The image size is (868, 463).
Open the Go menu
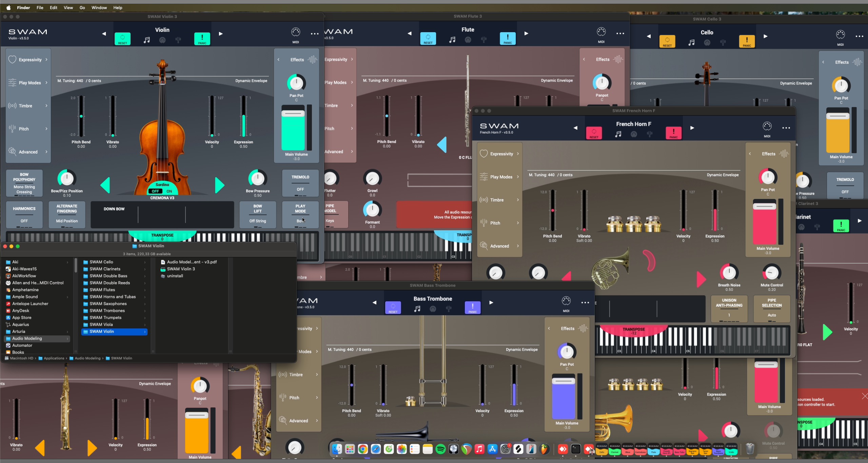coord(82,7)
